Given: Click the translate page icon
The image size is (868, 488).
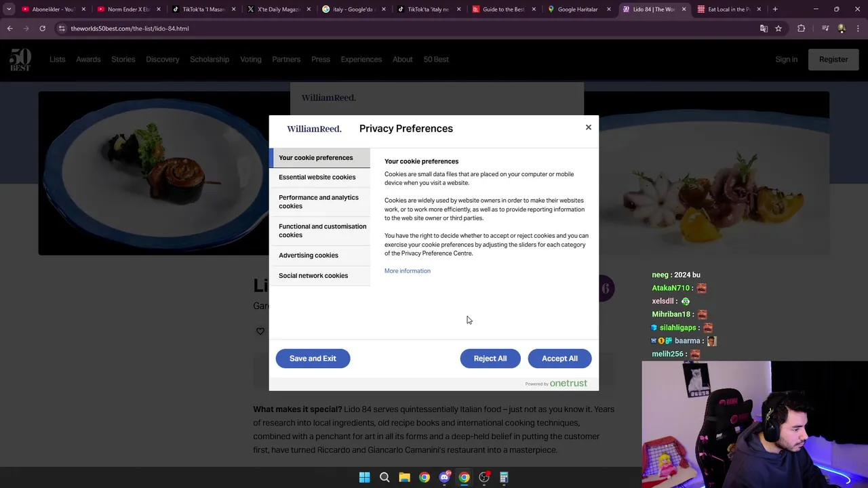Looking at the screenshot, I should pos(764,28).
